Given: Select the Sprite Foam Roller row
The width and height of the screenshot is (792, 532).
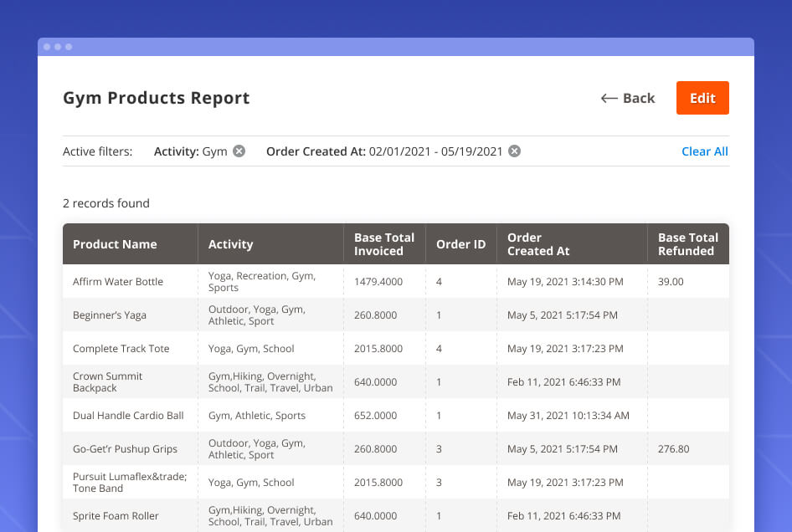Looking at the screenshot, I should 116,516.
